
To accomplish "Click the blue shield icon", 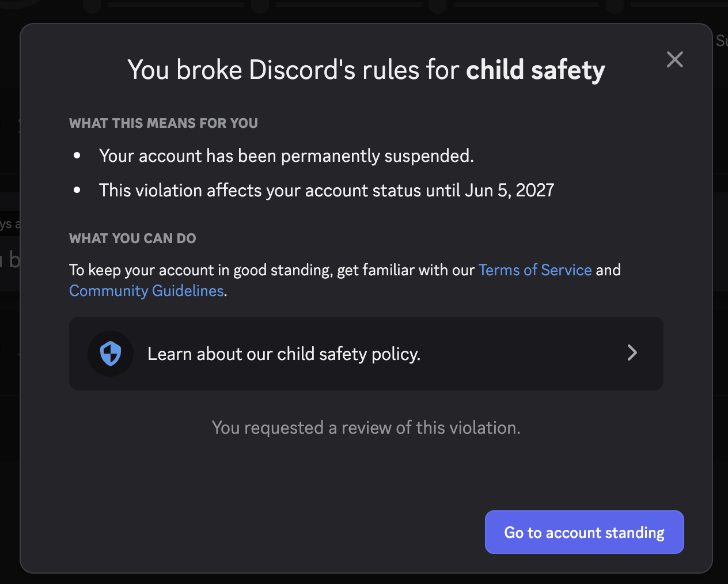I will [x=111, y=353].
